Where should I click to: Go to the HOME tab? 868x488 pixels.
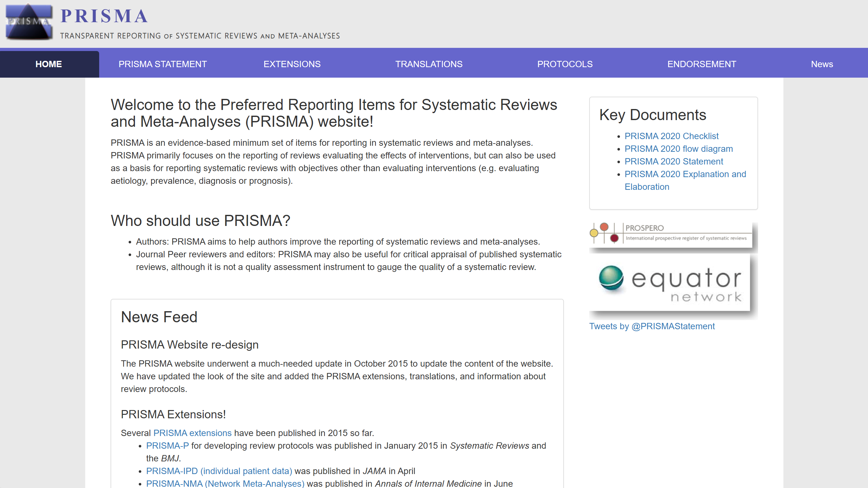click(49, 64)
